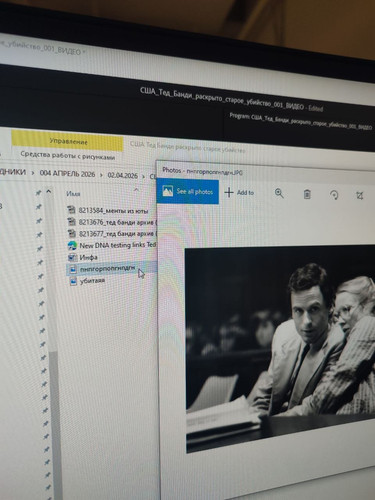Screen dimensions: 375x500
Task: Click the Word icon of Инфа file
Action: point(72,257)
